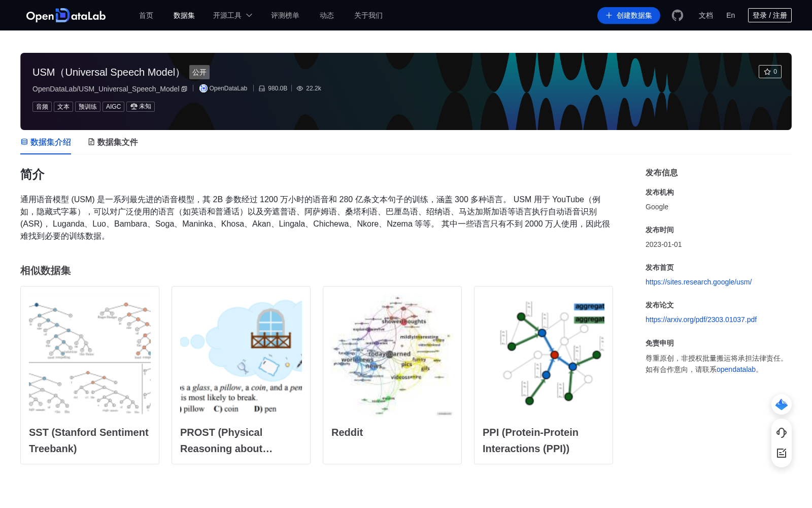Open the Reddit dataset thumbnail

click(392, 356)
